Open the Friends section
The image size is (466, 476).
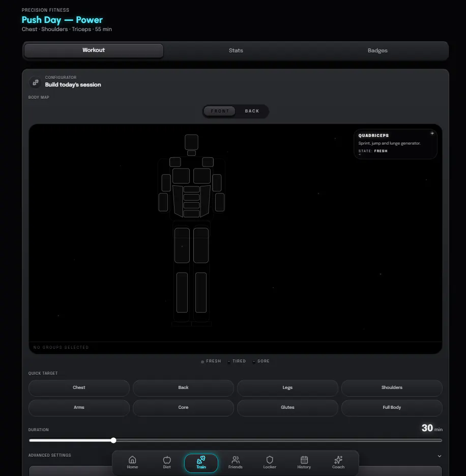(x=235, y=463)
